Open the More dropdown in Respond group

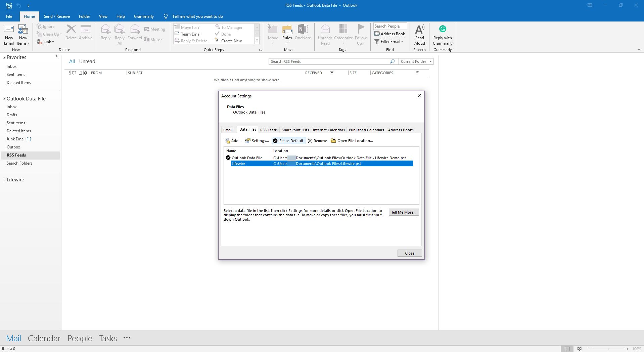[x=153, y=40]
